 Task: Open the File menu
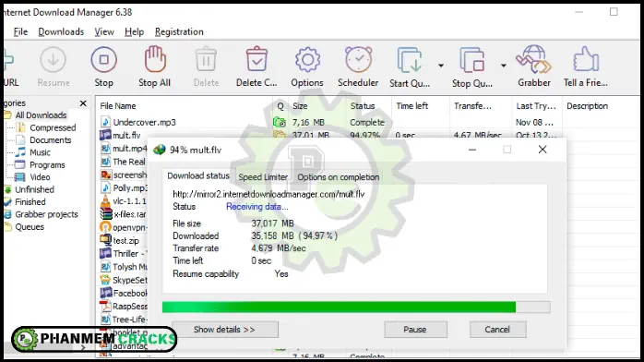click(x=20, y=31)
